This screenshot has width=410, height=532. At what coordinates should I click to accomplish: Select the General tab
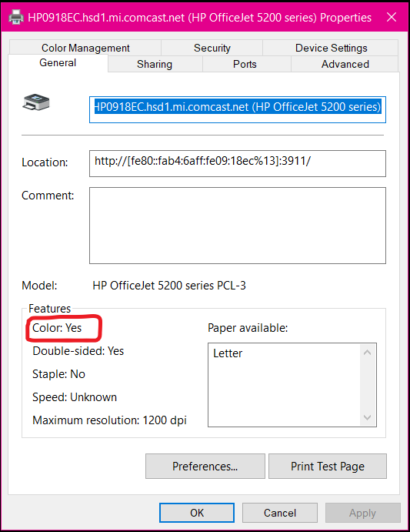click(58, 63)
